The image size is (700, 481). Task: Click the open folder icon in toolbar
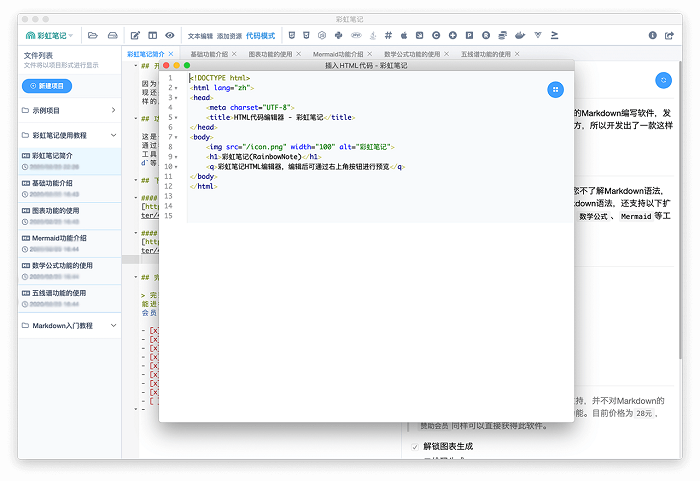(92, 35)
